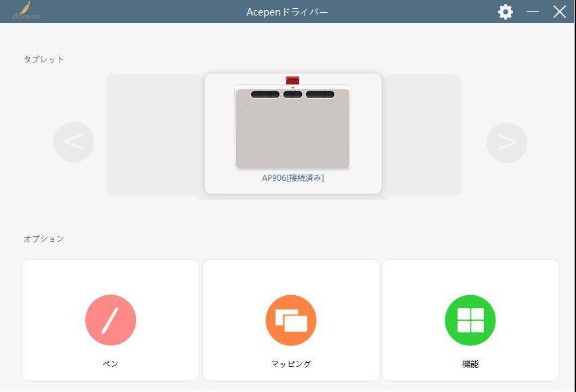Viewport: 576px width, 392px height.
Task: Open the orange Mapping screens icon
Action: coord(291,320)
